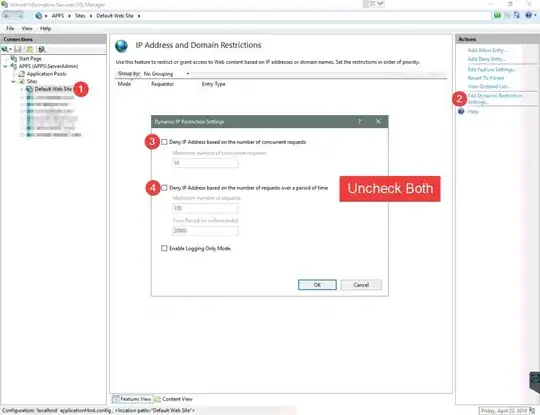Click arrow after Default Web Site breadcrumb

(x=139, y=16)
